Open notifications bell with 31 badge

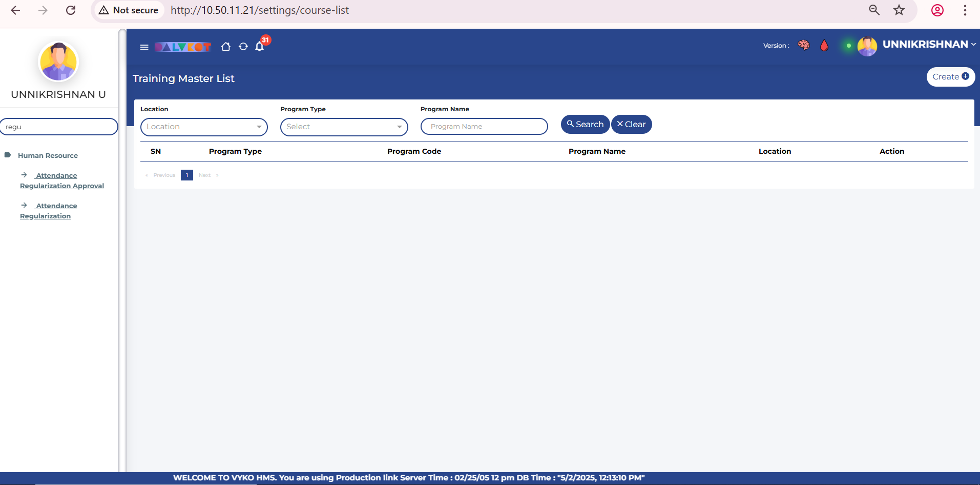tap(260, 47)
